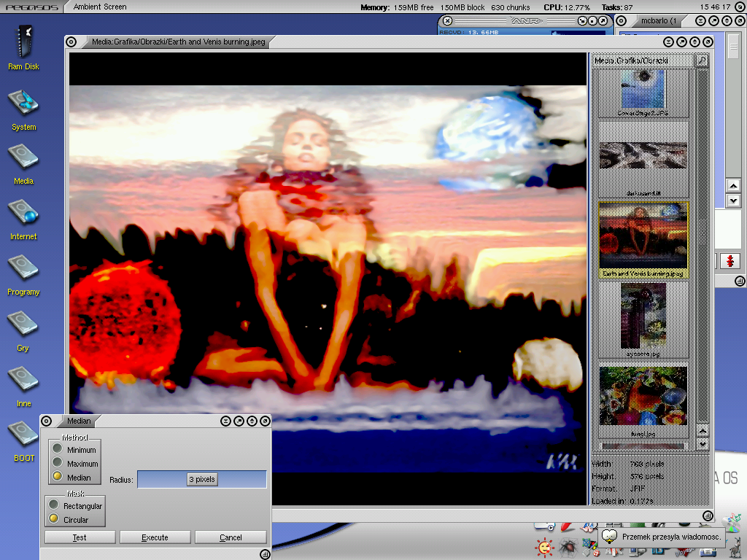Click the clock showing 15 46 17
Screen dimensions: 747x560
pos(715,7)
